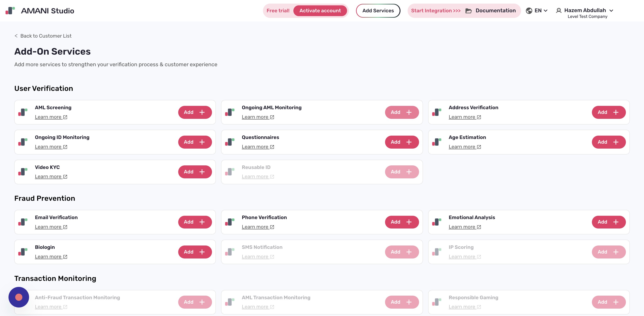The height and width of the screenshot is (316, 644).
Task: Open the Learn more link for Questionnaires
Action: pos(255,147)
